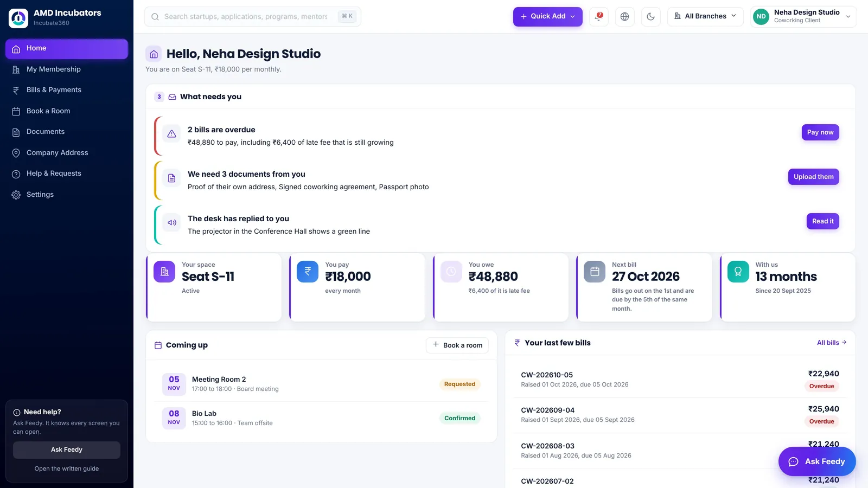The width and height of the screenshot is (868, 488).
Task: Toggle dark mode with the moon icon
Action: click(650, 16)
